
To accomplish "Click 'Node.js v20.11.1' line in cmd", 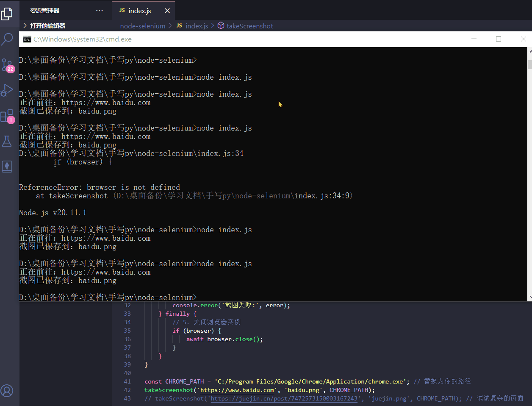I will (x=53, y=213).
